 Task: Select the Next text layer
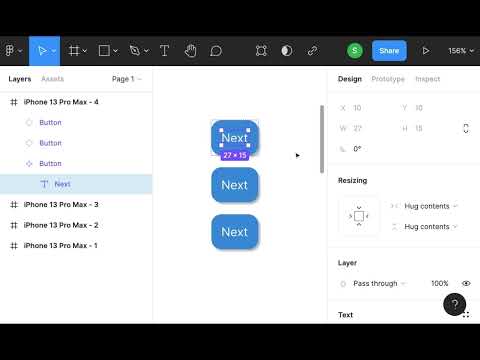76,184
